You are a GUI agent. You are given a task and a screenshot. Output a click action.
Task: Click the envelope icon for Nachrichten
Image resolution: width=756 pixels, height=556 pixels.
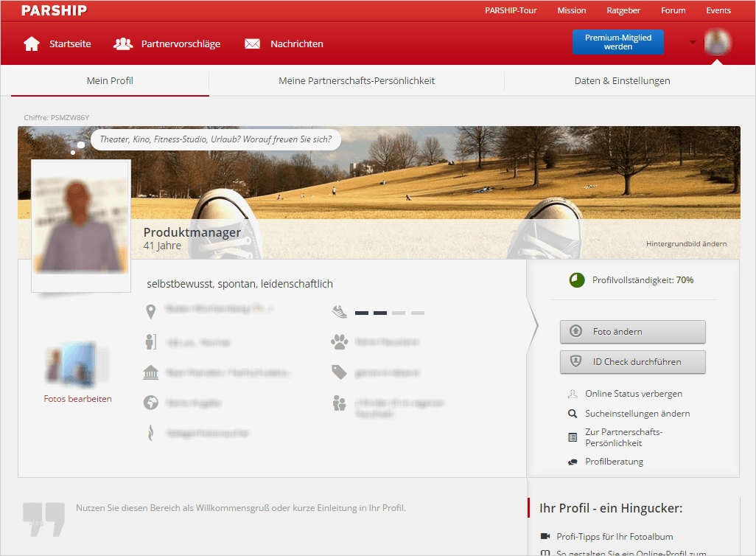252,44
